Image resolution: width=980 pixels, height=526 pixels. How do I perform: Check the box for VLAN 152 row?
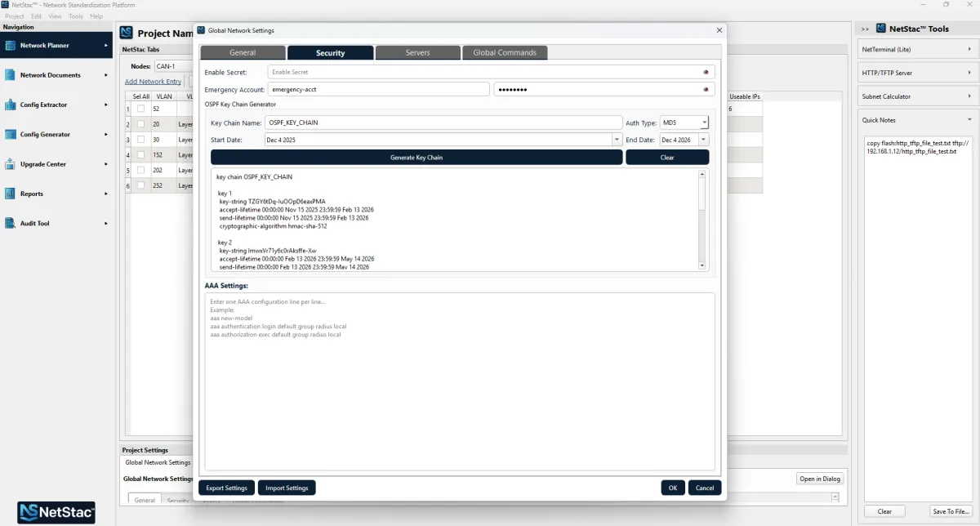[x=141, y=155]
